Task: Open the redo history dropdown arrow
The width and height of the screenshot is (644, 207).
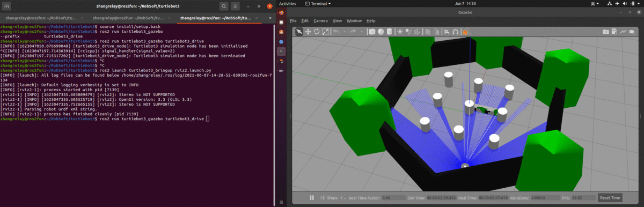Action: (362, 32)
